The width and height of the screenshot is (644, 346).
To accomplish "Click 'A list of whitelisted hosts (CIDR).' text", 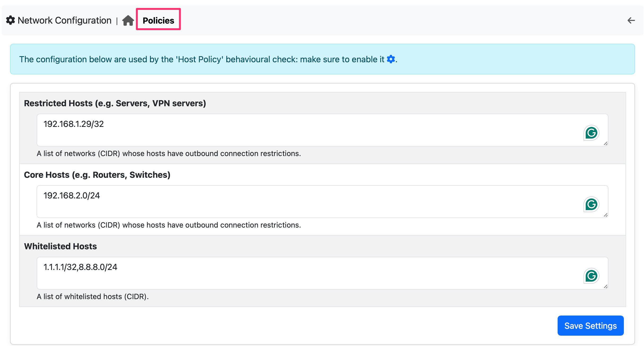I will coord(93,296).
